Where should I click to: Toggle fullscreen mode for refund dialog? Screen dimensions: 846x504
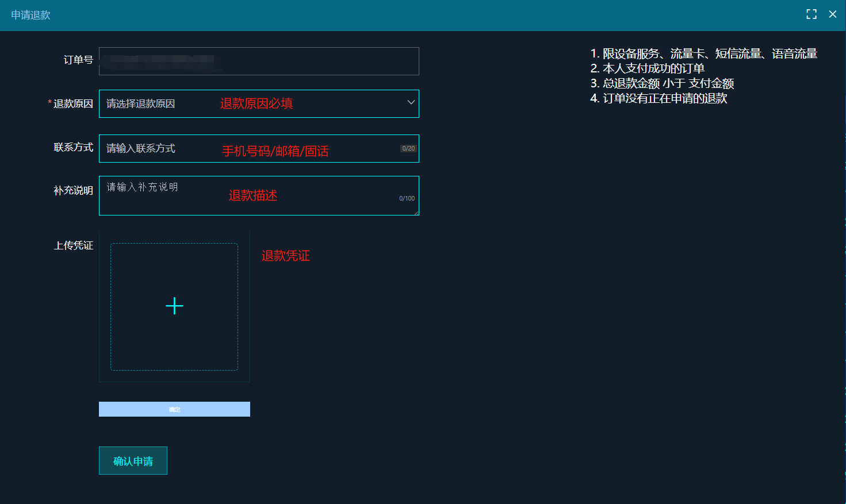coord(811,14)
